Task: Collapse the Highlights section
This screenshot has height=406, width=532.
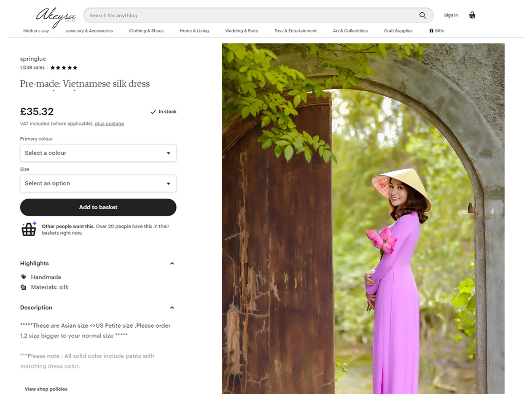Action: click(172, 263)
